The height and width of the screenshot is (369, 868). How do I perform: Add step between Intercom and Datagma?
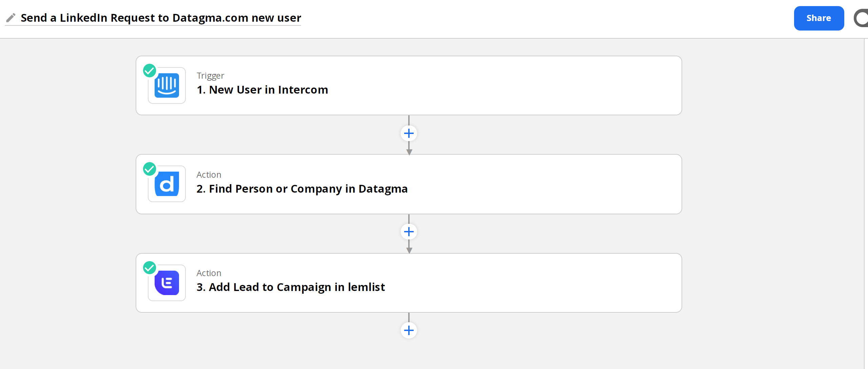(x=409, y=133)
